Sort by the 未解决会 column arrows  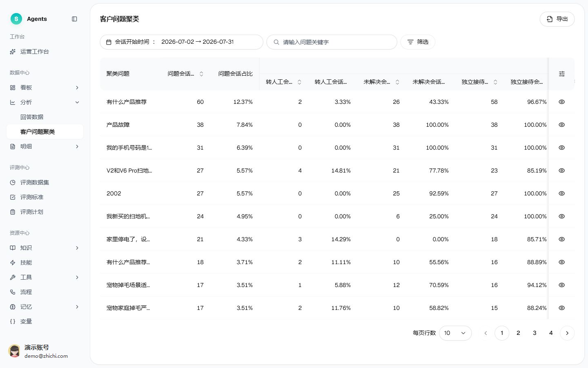(397, 82)
